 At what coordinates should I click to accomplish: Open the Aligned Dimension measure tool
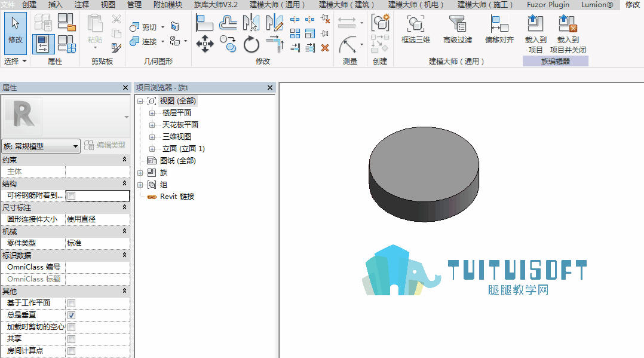346,22
